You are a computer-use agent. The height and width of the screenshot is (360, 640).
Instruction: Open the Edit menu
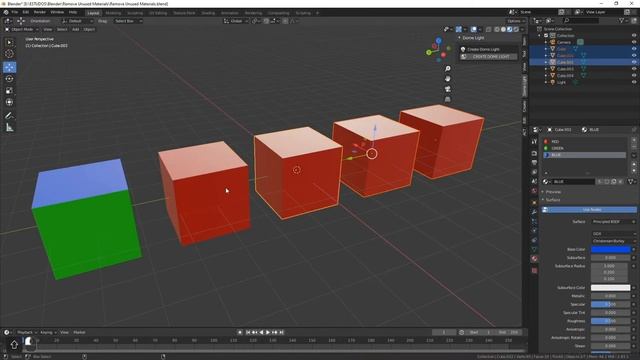pos(26,12)
